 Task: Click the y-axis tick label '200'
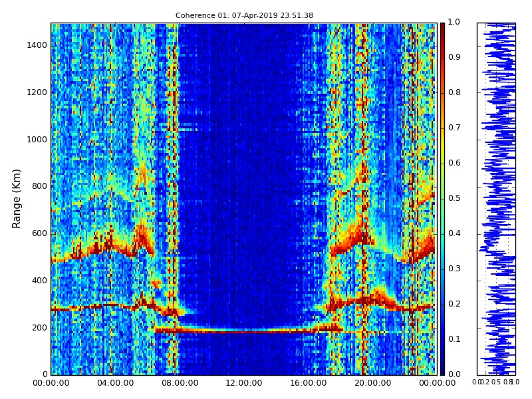pyautogui.click(x=39, y=328)
